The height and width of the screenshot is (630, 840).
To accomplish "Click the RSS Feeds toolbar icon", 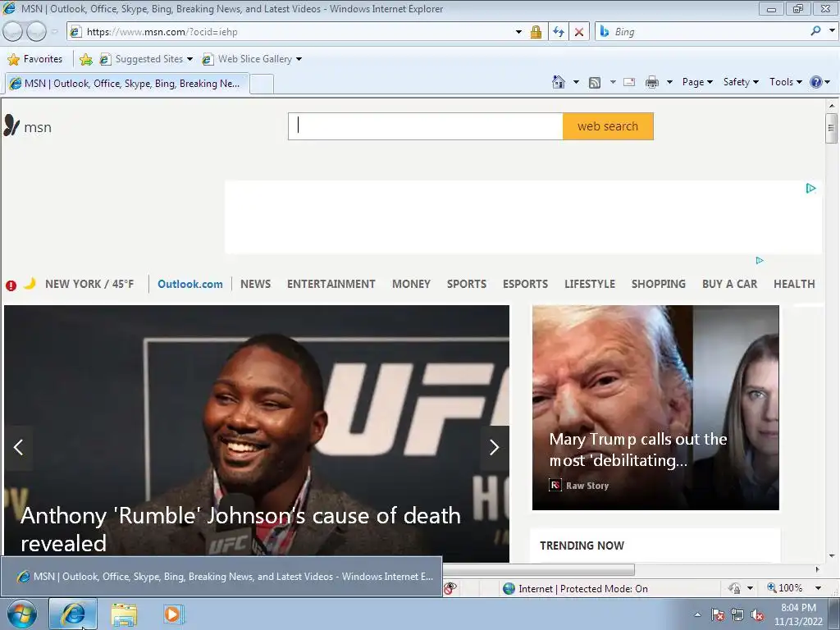I will (595, 82).
